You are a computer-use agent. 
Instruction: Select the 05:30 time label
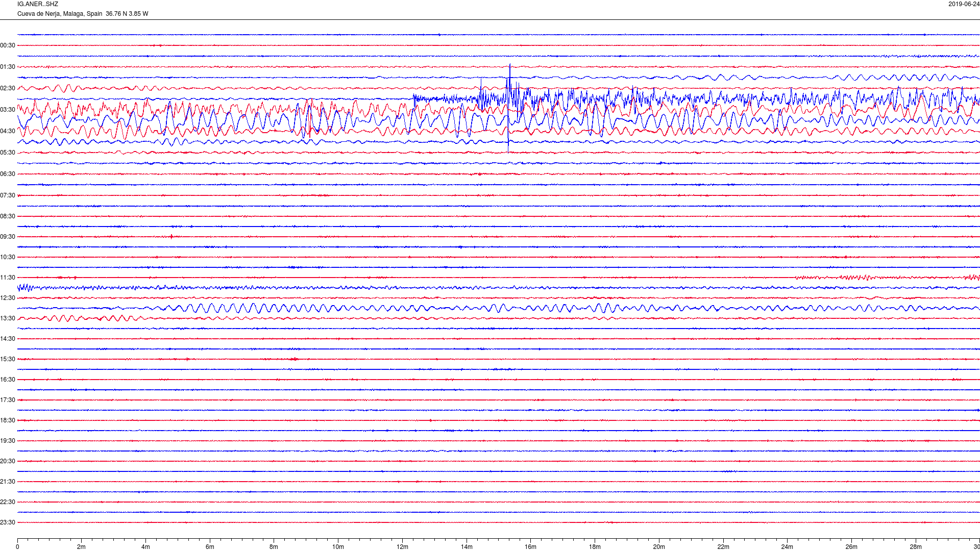[8, 153]
